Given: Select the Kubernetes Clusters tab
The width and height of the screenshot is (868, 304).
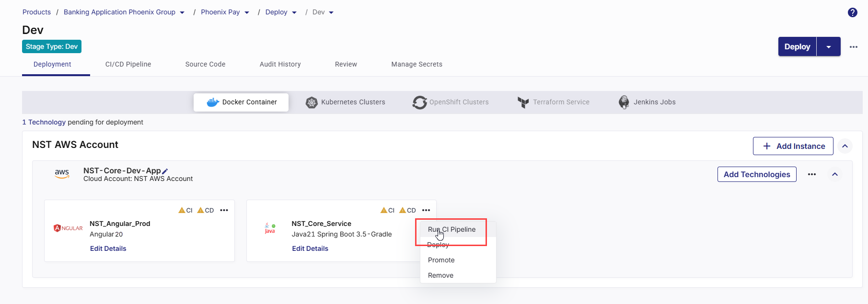Looking at the screenshot, I should [x=346, y=102].
